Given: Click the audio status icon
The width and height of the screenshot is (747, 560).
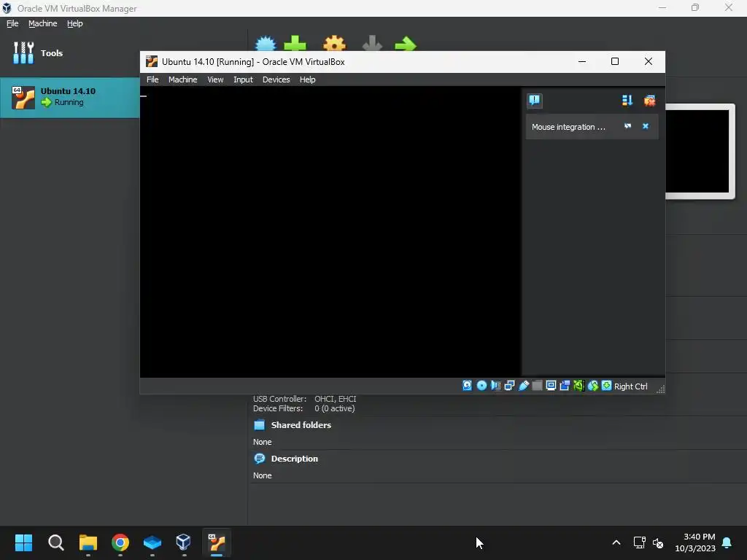Looking at the screenshot, I should tap(495, 386).
